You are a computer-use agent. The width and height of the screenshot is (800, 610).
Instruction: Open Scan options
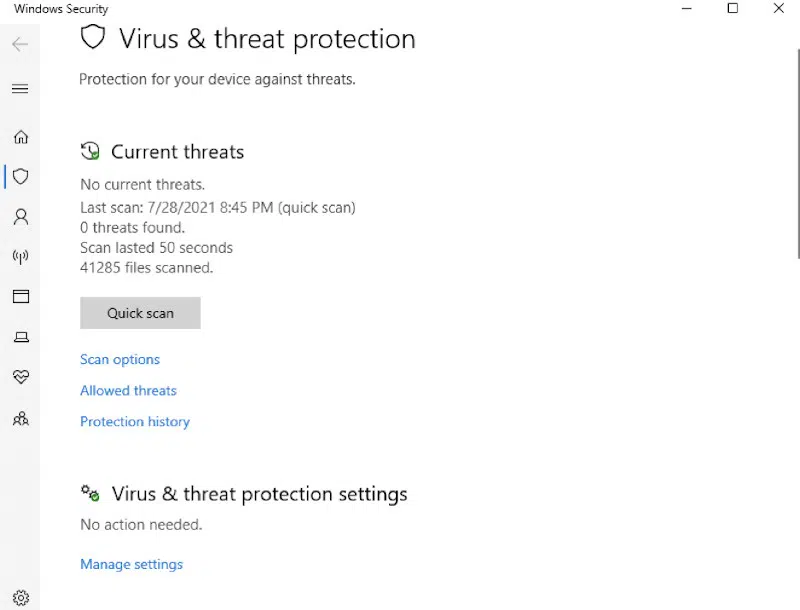(x=120, y=359)
